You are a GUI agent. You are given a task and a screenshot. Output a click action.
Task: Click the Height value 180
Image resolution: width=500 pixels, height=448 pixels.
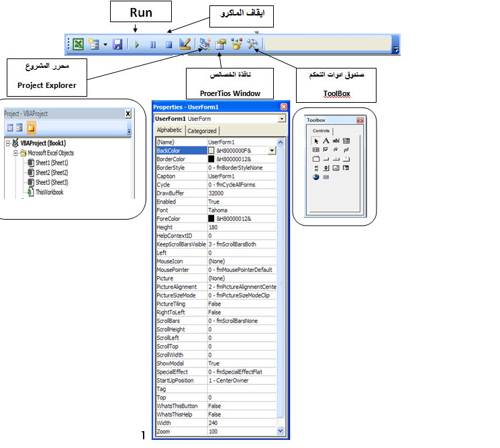coord(213,227)
